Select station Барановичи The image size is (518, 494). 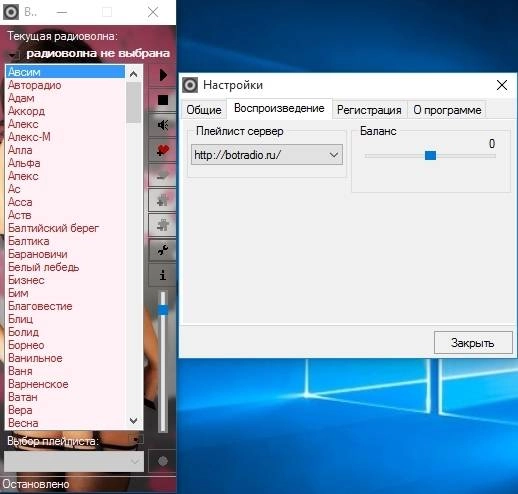pyautogui.click(x=65, y=254)
